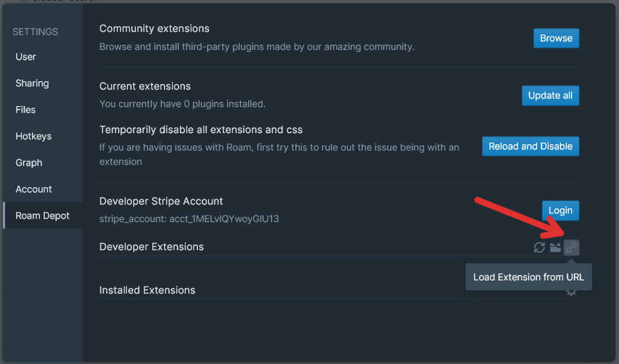
Task: Open the Installed Extensions gear settings
Action: click(571, 292)
